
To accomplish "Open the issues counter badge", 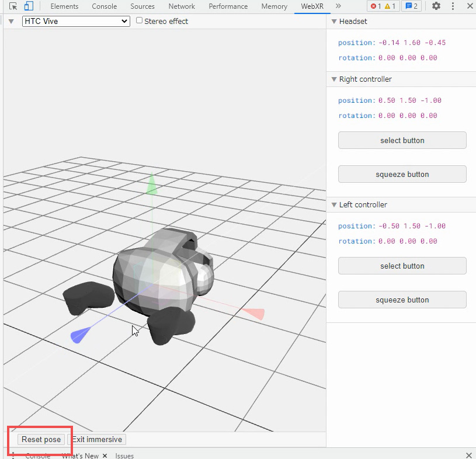I will [x=412, y=6].
